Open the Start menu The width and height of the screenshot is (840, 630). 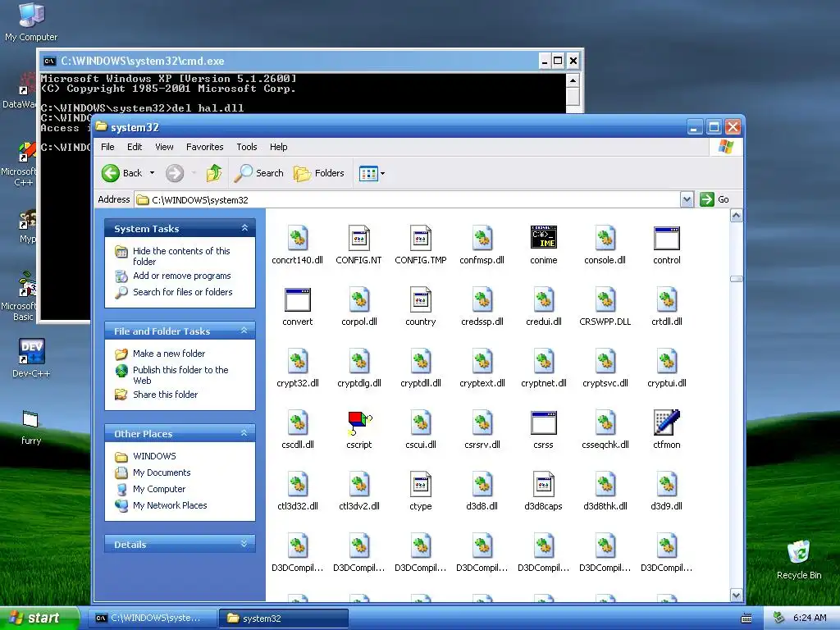39,619
